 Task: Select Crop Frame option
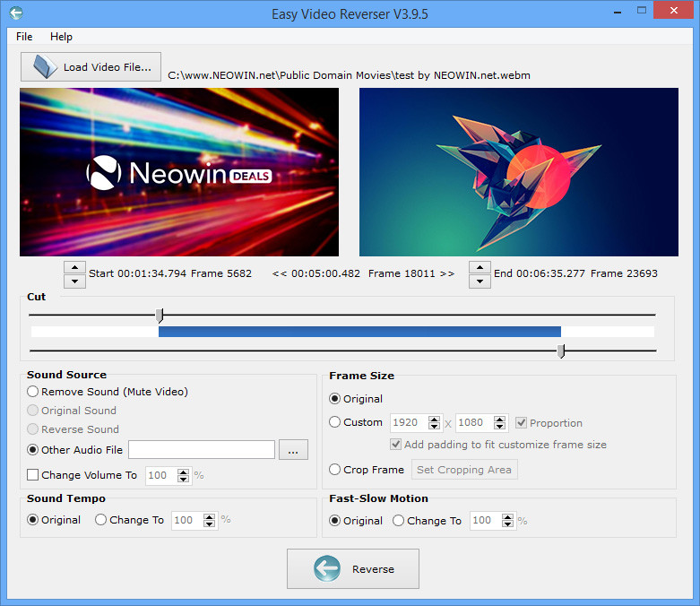(335, 470)
